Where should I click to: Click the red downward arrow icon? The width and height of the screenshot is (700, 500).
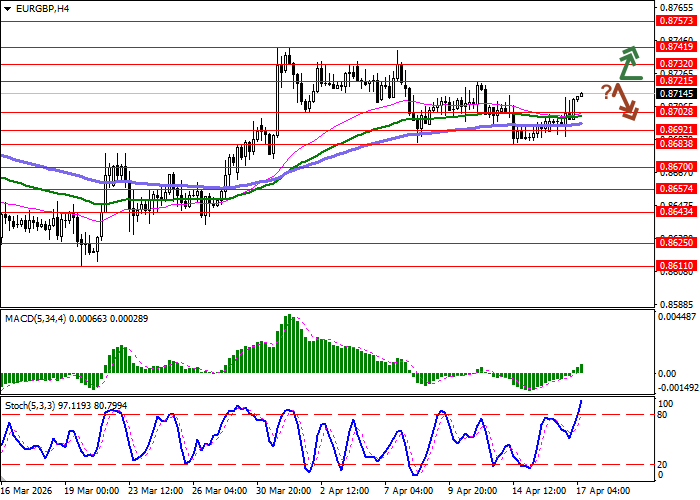[x=626, y=101]
